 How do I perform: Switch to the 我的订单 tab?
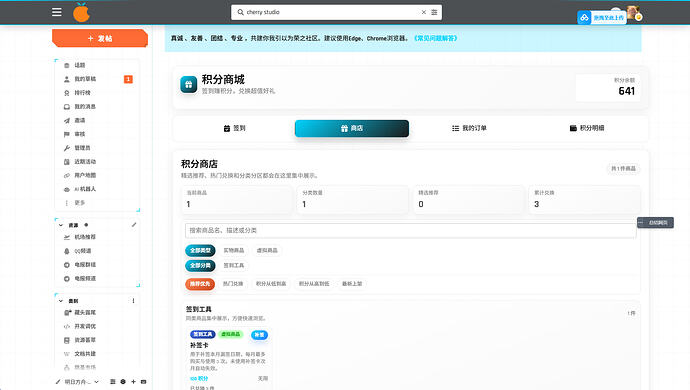pos(469,128)
